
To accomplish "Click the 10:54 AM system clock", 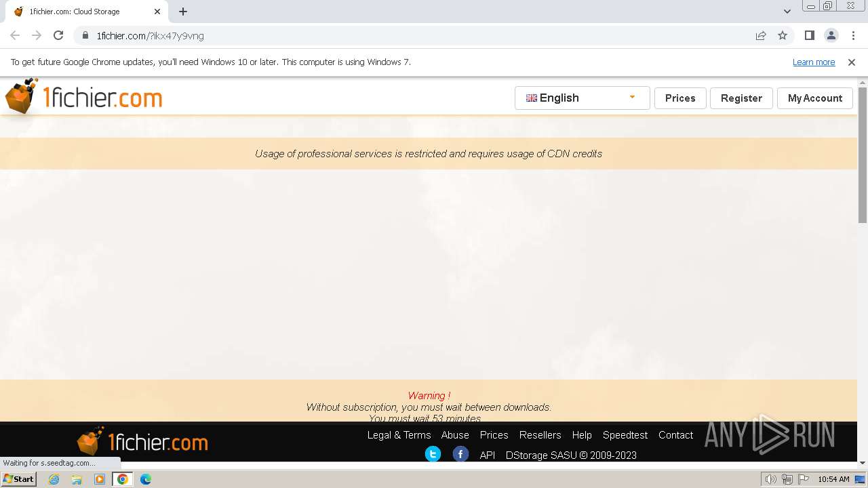I will pos(833,479).
